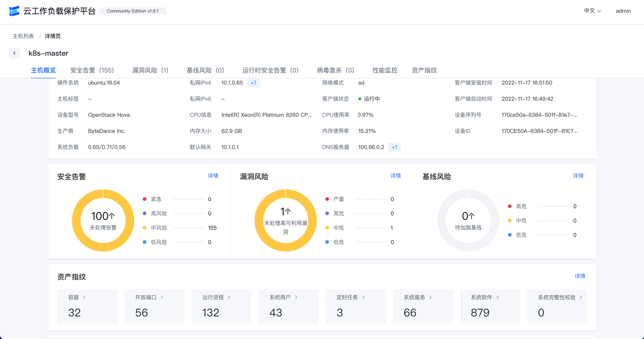
Task: Open the 中文 language dropdown
Action: [592, 11]
